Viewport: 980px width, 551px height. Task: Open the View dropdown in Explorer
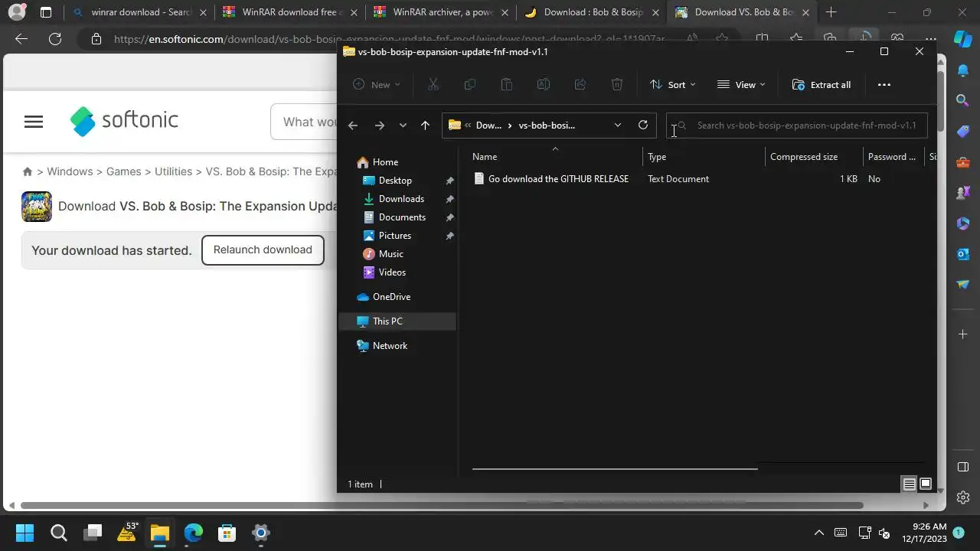coord(741,85)
